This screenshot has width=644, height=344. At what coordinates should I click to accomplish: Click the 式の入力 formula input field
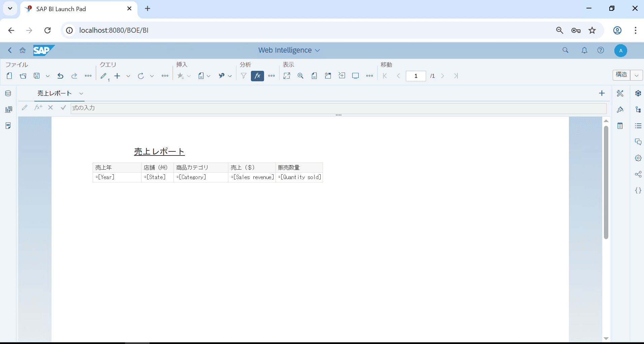(337, 108)
